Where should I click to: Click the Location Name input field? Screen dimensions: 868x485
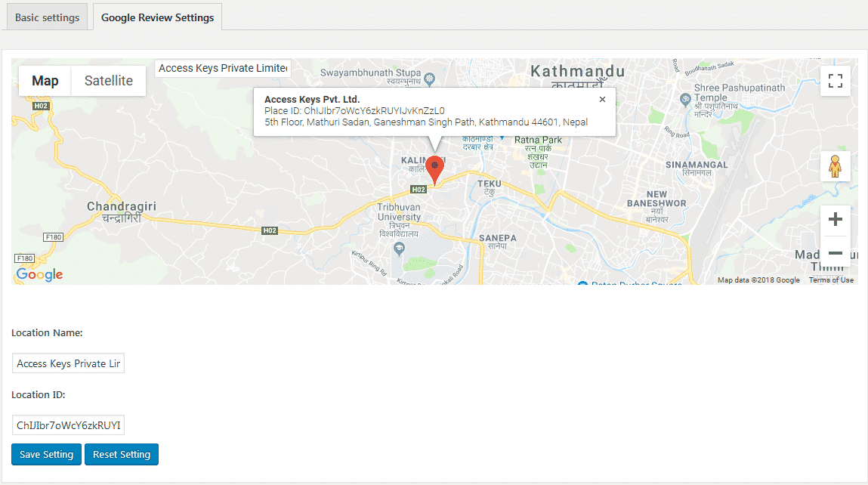[x=68, y=363]
